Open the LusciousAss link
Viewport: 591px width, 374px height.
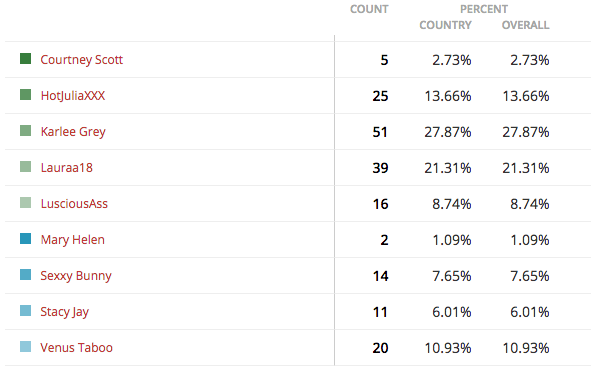(x=74, y=204)
